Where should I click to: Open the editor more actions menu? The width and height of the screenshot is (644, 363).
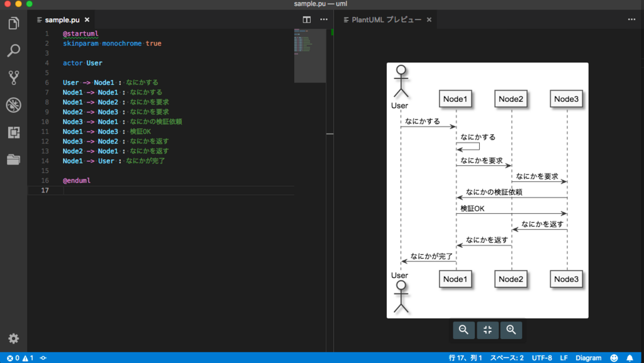324,20
